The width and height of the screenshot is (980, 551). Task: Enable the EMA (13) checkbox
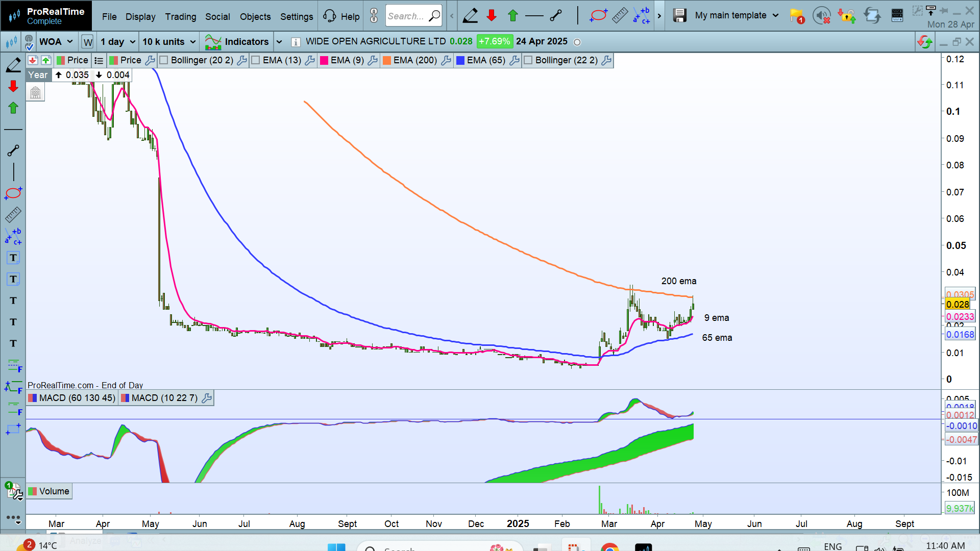point(256,60)
